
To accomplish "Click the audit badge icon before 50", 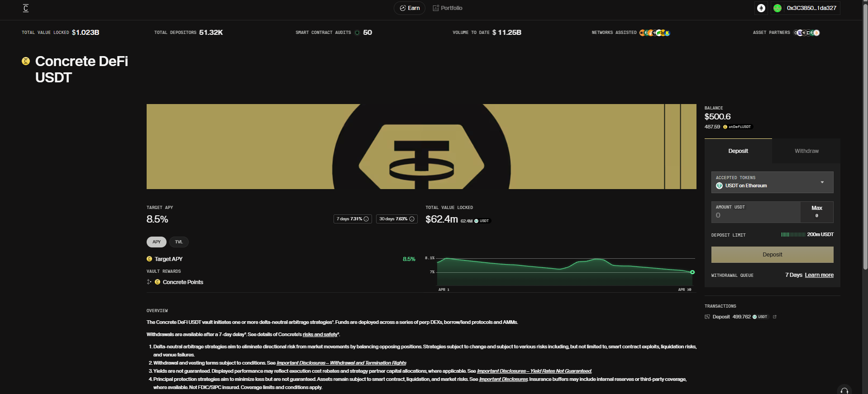I will coord(357,33).
